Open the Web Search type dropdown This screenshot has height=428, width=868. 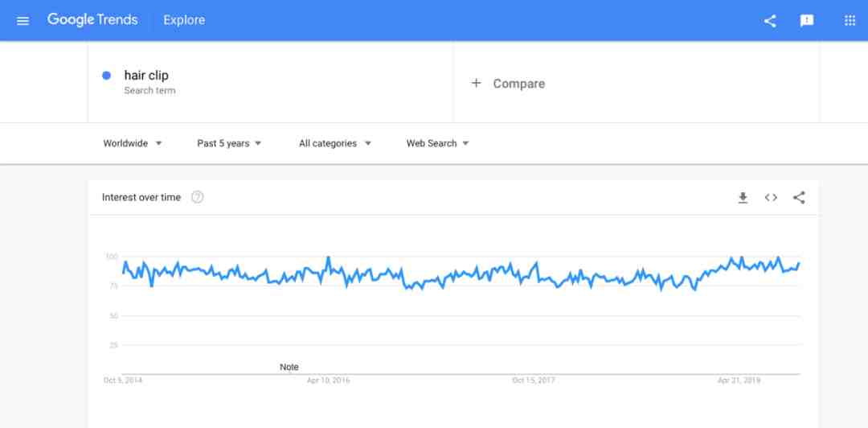(437, 143)
